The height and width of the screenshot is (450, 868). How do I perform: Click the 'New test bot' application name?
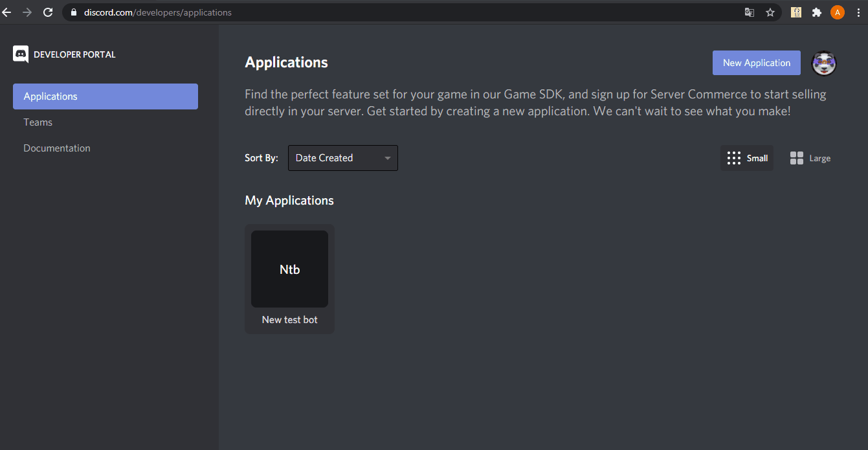[289, 320]
